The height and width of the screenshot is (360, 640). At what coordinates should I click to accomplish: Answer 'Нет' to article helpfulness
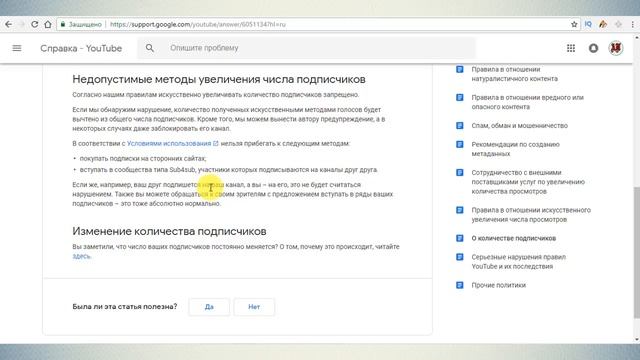[x=254, y=307]
